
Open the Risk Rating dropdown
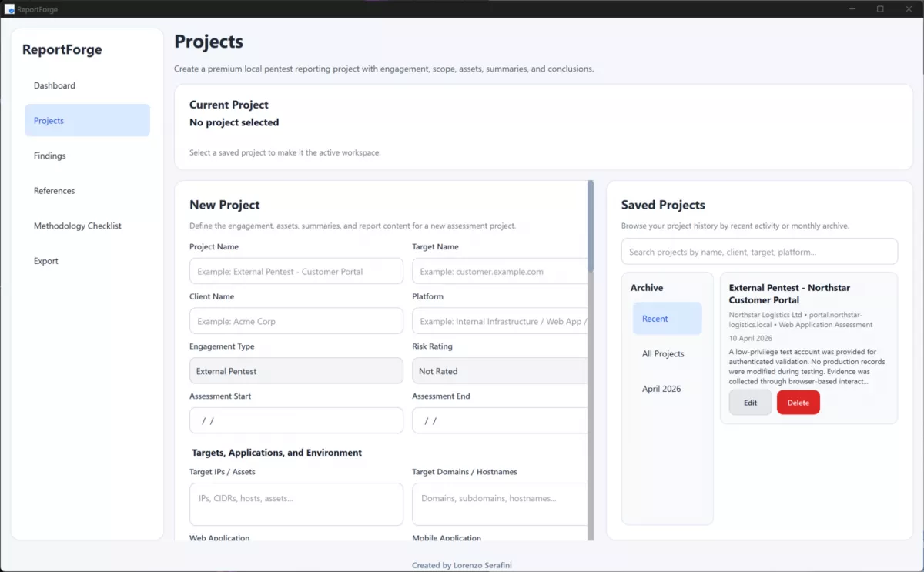point(500,370)
